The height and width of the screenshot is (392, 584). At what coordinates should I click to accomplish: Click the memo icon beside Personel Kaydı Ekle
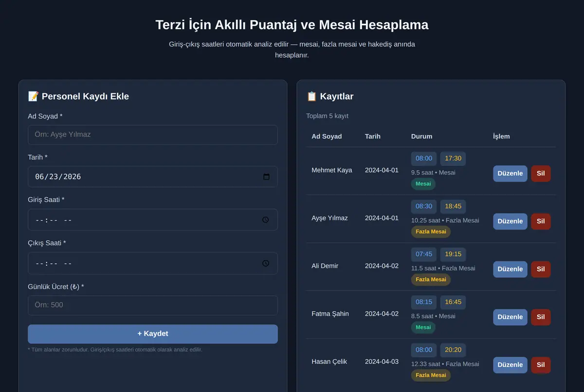click(x=34, y=96)
